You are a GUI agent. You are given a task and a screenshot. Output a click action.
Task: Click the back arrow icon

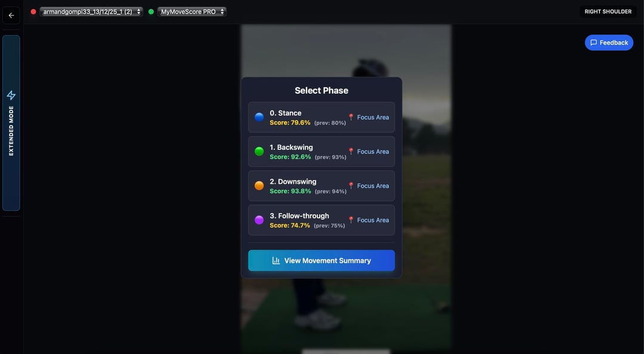(11, 15)
